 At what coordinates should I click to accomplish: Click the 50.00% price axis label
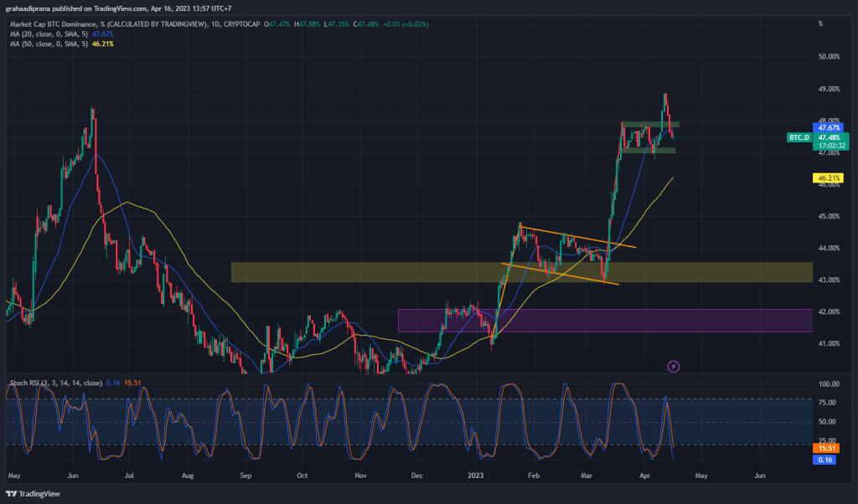(829, 57)
